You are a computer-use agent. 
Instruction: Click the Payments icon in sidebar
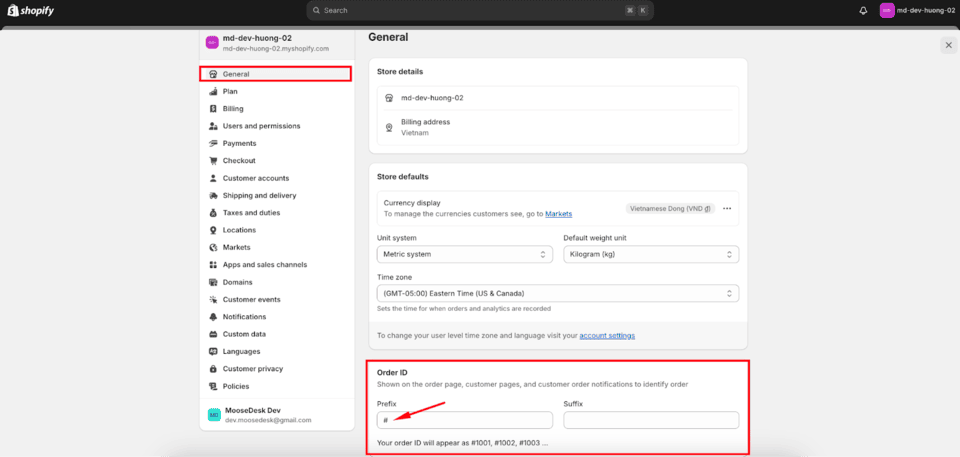point(213,143)
